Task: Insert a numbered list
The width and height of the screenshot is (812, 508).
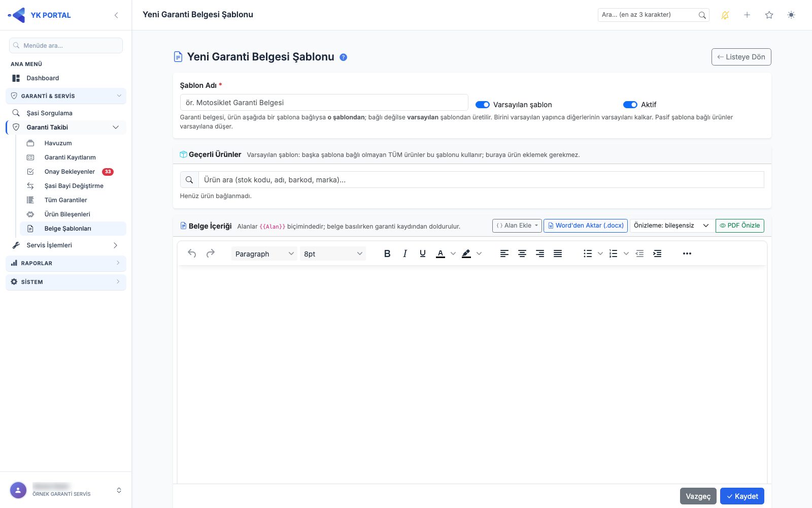Action: tap(614, 253)
